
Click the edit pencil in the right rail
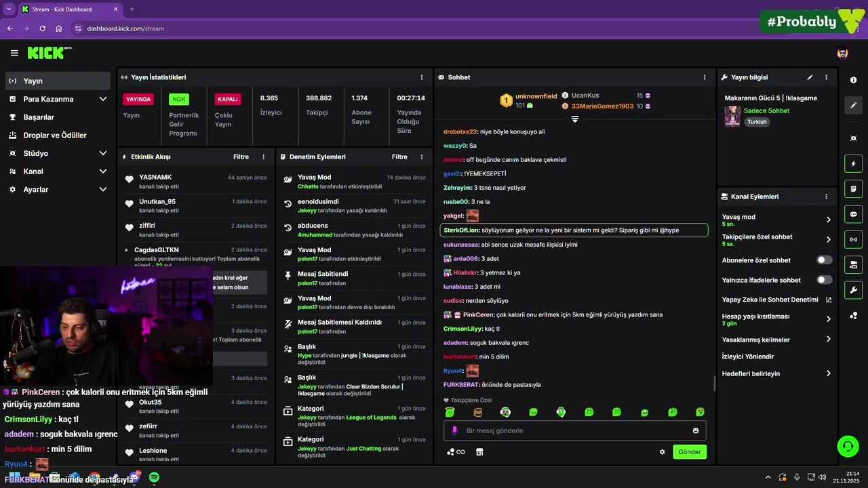(x=853, y=106)
